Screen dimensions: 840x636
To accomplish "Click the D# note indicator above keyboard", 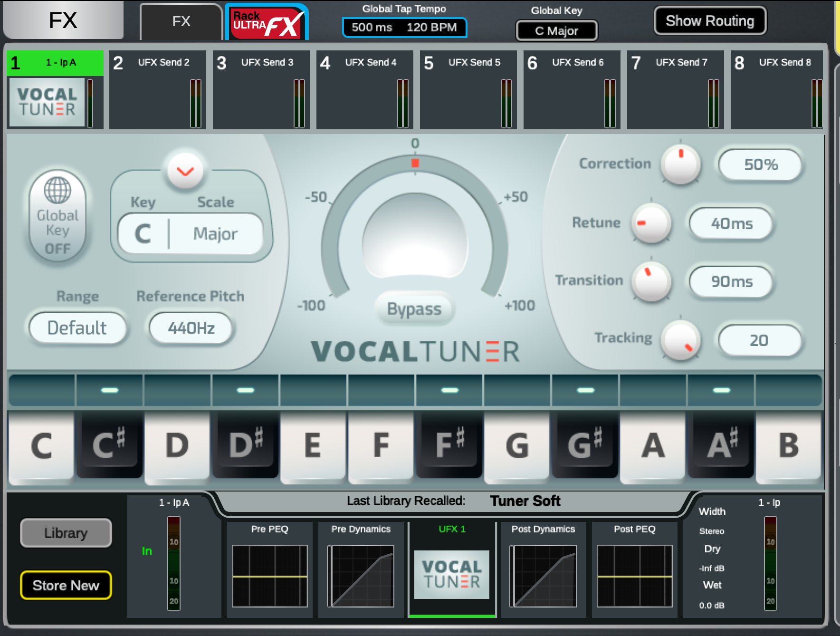I will 246,390.
